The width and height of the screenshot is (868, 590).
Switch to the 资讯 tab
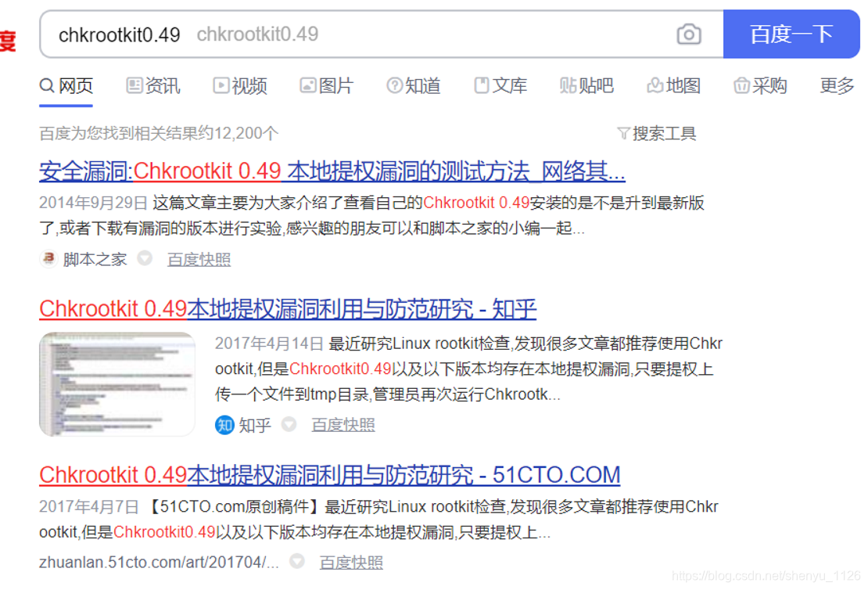153,86
